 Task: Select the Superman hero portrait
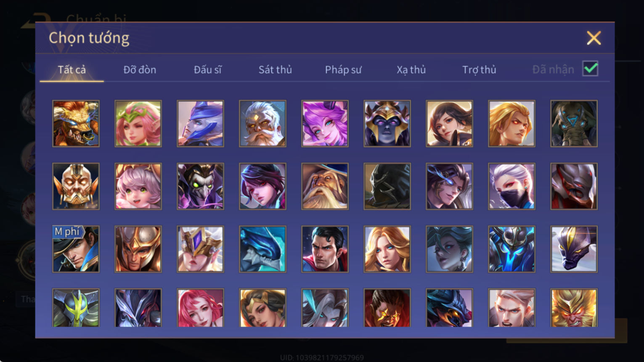(325, 249)
